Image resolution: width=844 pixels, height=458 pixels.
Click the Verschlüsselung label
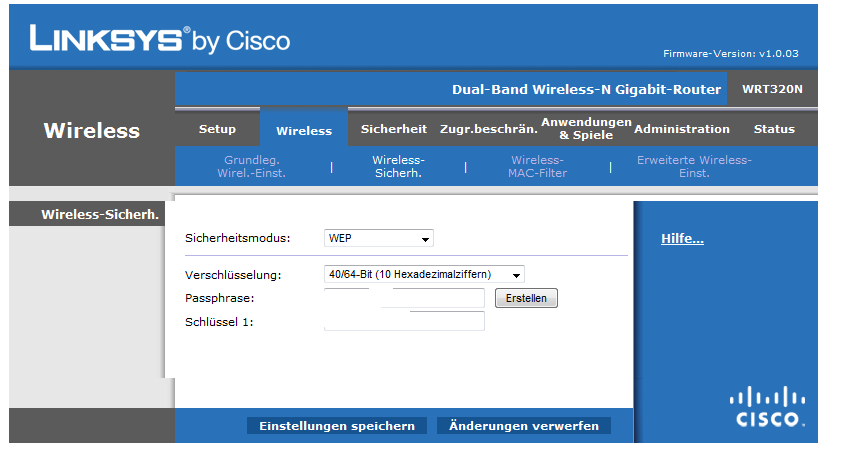click(233, 275)
